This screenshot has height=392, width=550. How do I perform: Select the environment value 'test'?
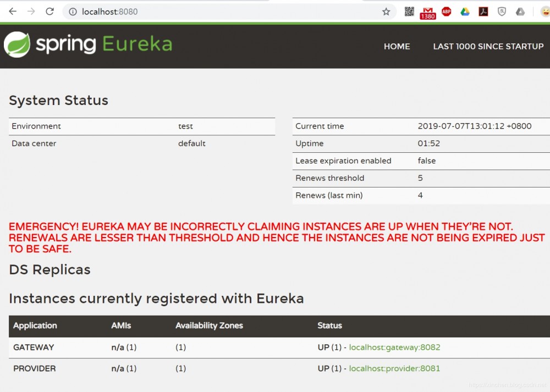click(x=185, y=126)
